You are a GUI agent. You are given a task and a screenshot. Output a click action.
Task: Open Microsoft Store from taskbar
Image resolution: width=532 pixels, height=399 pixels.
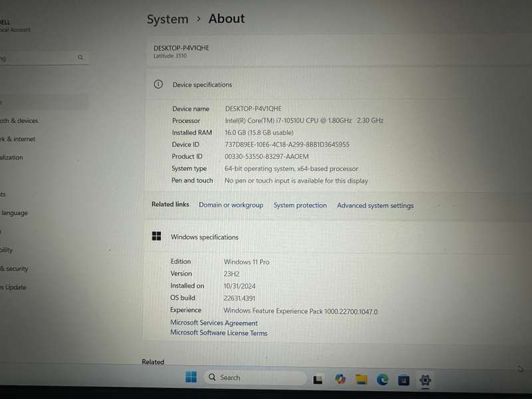click(x=404, y=380)
